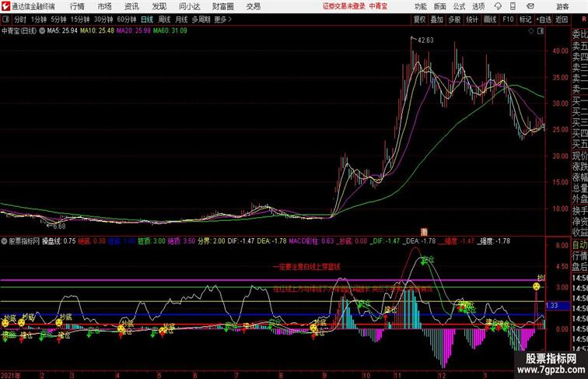The width and height of the screenshot is (588, 379).
Task: Click the 游客 user account label
Action: 562,6
